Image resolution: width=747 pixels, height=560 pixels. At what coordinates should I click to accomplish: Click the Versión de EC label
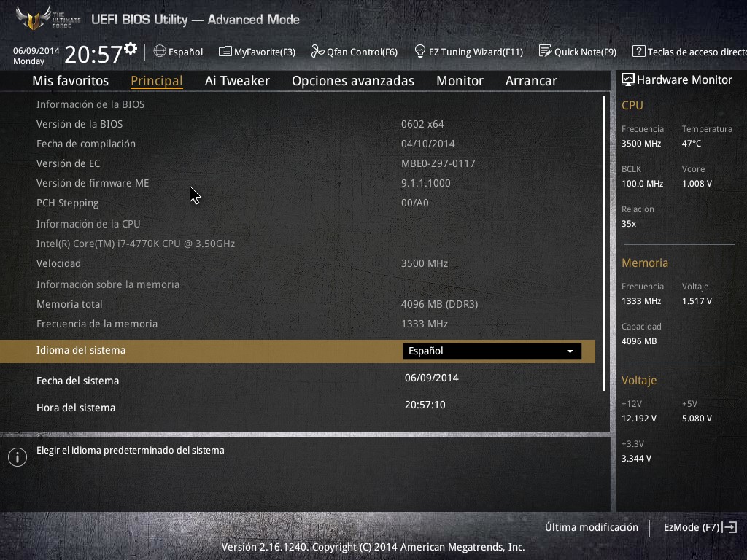pos(68,163)
